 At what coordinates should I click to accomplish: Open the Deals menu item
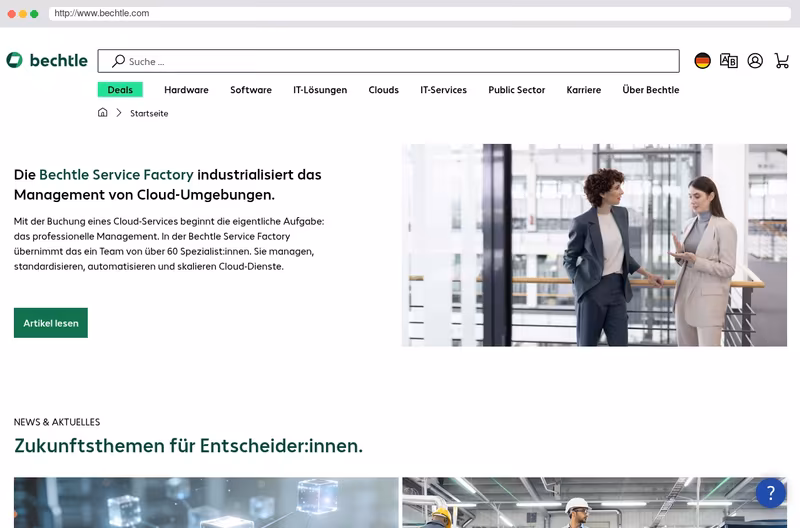120,90
